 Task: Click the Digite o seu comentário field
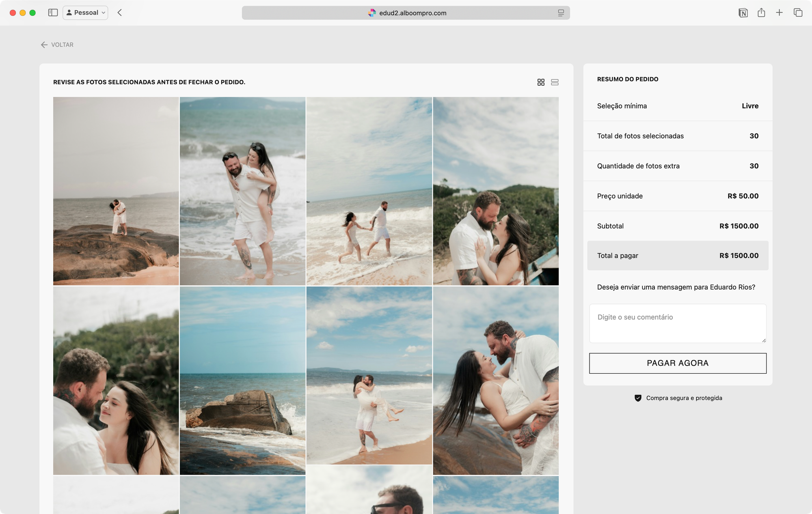(x=677, y=323)
